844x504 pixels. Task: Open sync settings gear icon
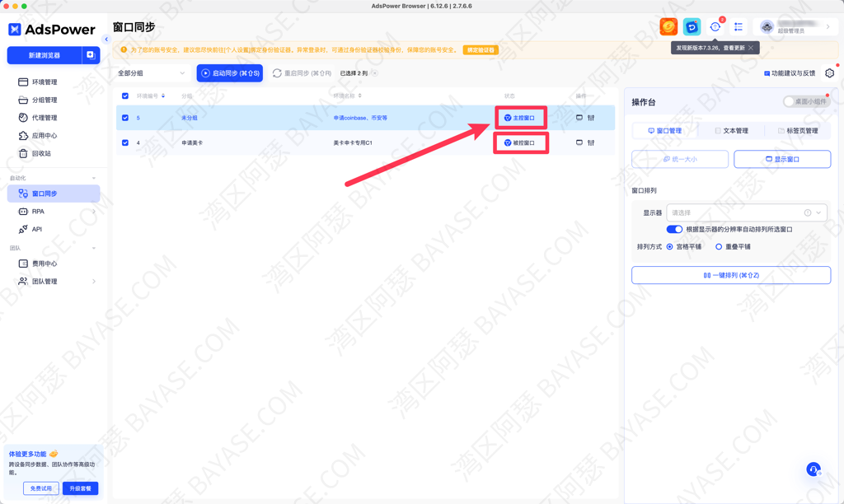829,73
